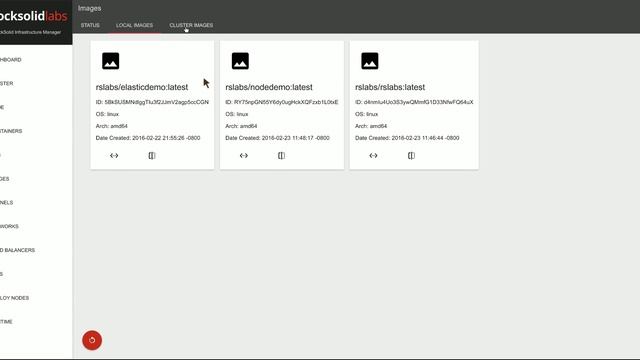Screen dimensions: 640x360
Task: Click the Images page heading
Action: coord(89,8)
